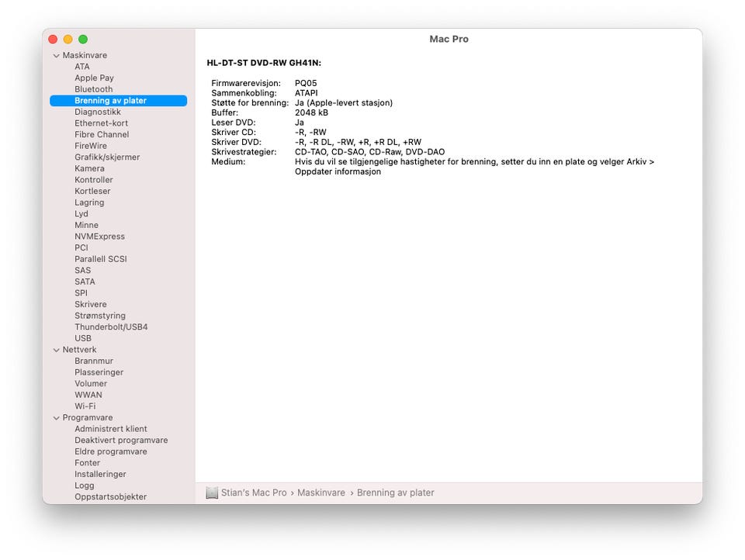Open NVMExpress in the sidebar
The image size is (745, 560).
pos(99,237)
